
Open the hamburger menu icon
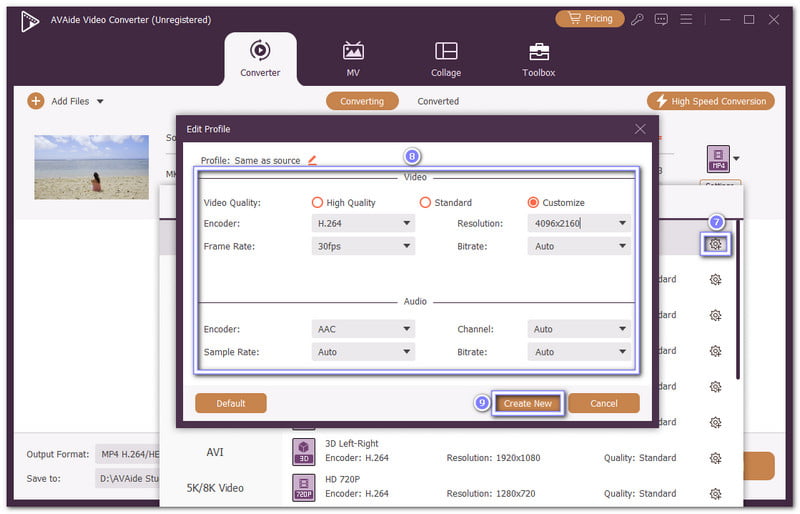pyautogui.click(x=686, y=19)
